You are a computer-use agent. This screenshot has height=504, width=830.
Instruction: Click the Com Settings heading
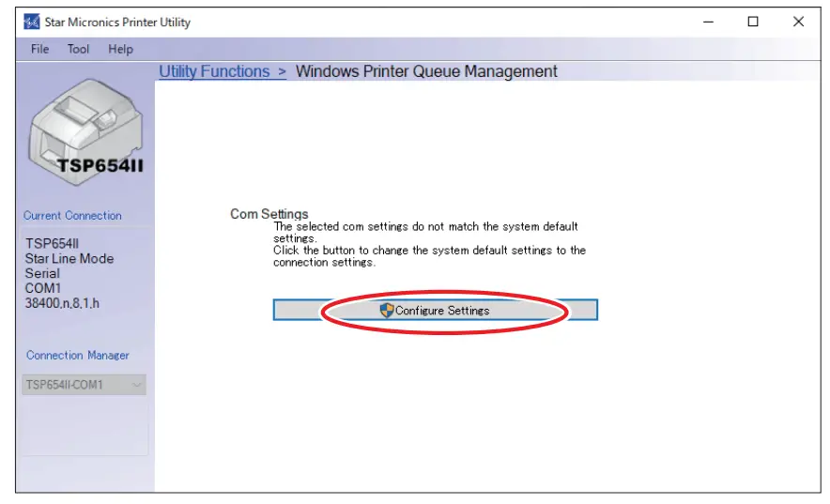(x=269, y=214)
